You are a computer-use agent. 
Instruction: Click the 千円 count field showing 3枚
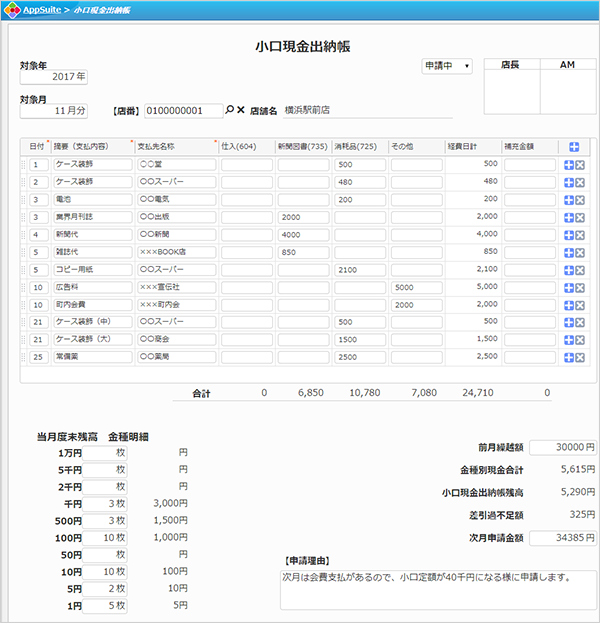click(x=105, y=504)
